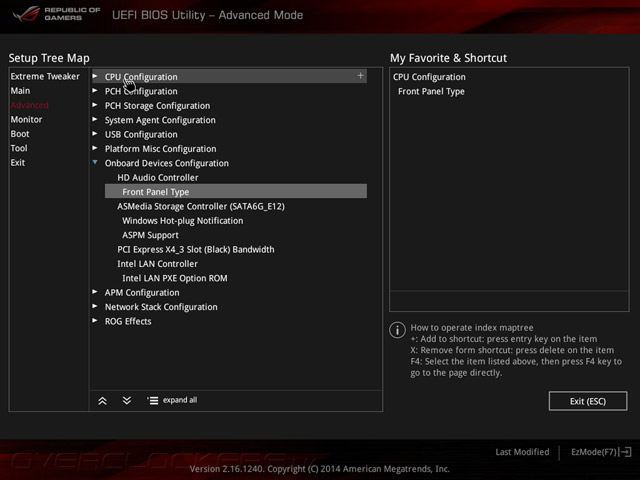
Task: Open the Monitor menu
Action: (x=26, y=120)
